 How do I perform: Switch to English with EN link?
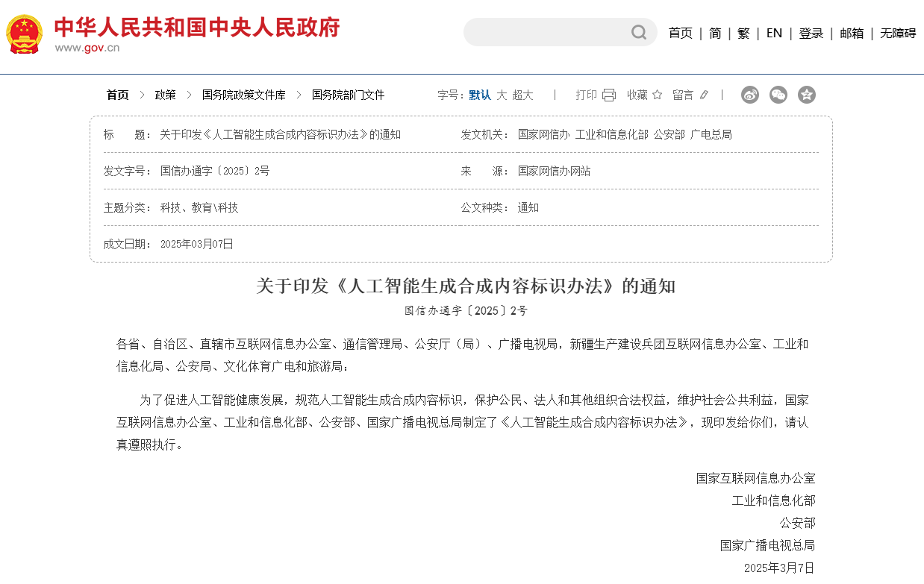tap(774, 33)
